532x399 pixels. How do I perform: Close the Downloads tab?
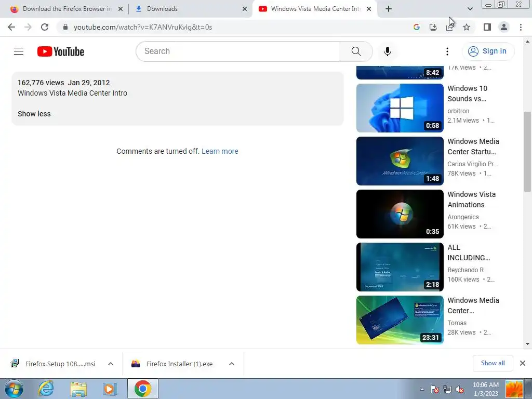coord(245,9)
